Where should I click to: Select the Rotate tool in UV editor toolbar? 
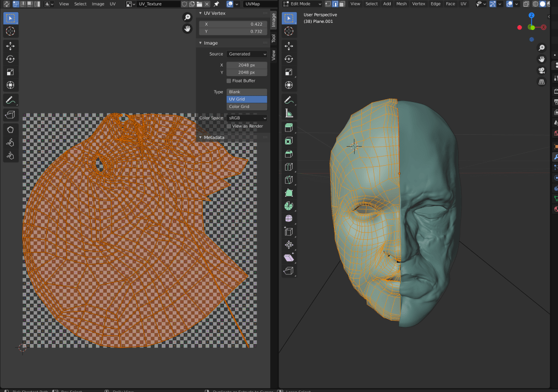pos(10,59)
